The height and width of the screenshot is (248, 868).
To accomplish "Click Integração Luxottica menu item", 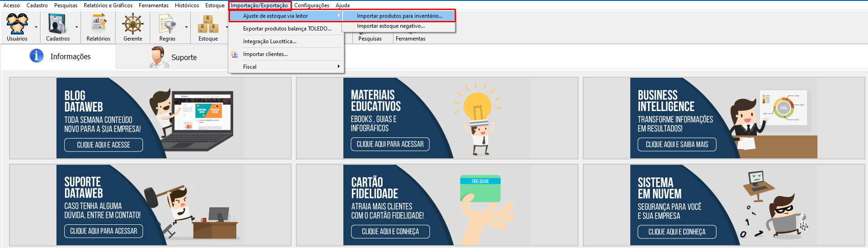I will 270,41.
